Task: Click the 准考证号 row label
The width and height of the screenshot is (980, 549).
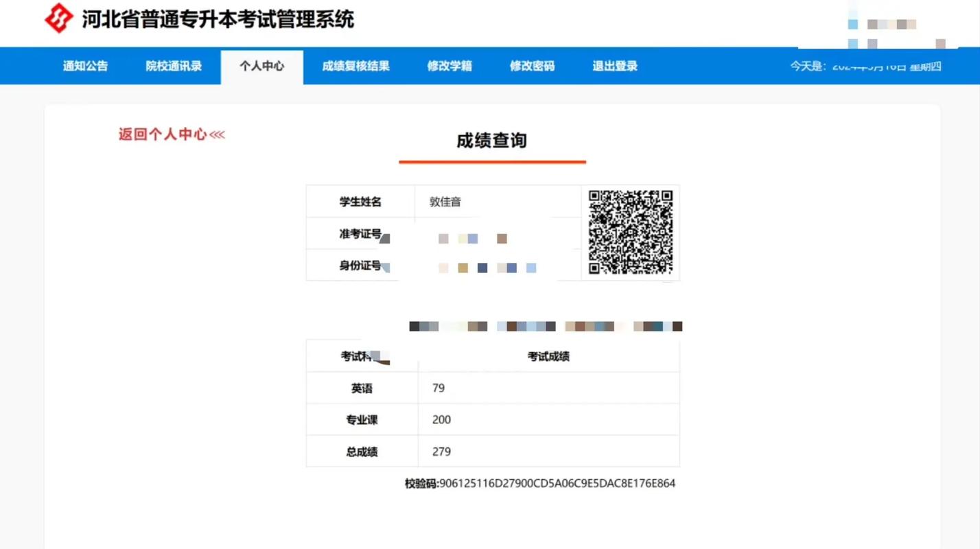Action: pos(360,233)
